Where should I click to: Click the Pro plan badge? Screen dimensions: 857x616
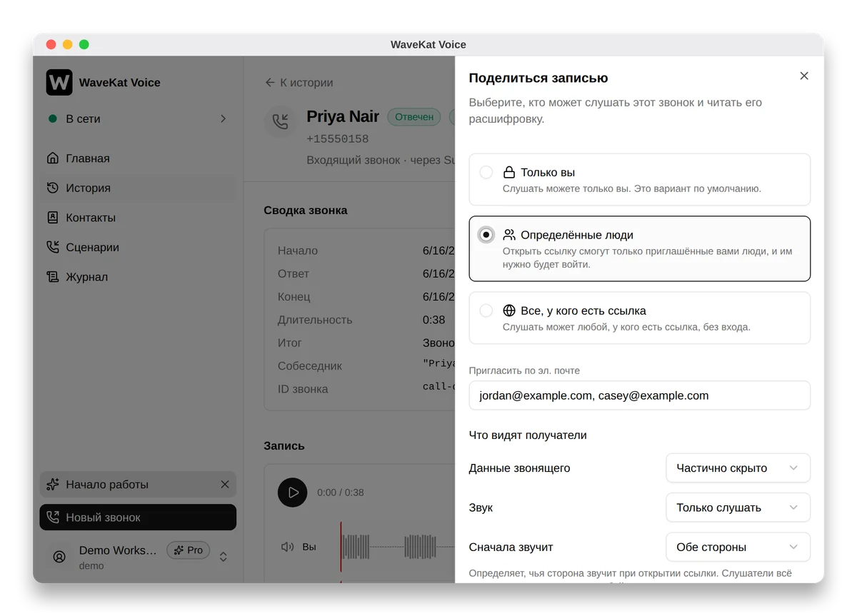(x=189, y=550)
